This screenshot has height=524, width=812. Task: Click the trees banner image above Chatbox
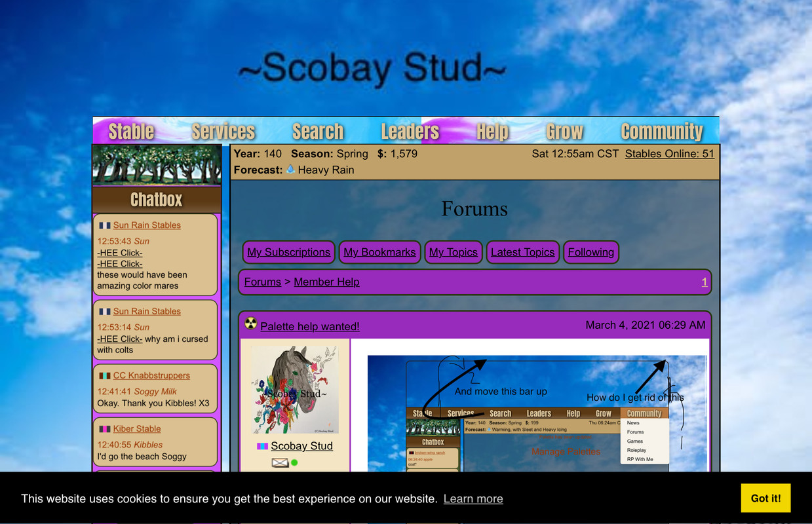[x=157, y=165]
